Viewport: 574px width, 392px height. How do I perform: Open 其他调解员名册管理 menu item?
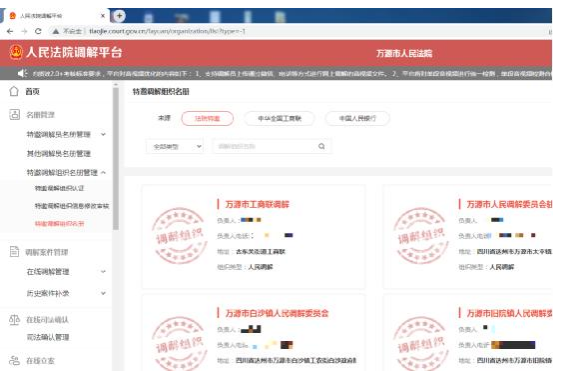59,153
